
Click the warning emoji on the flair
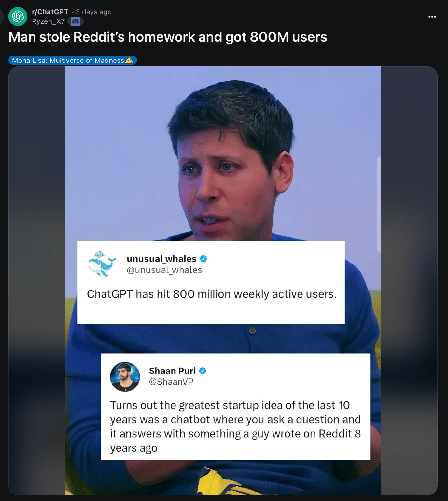point(129,60)
